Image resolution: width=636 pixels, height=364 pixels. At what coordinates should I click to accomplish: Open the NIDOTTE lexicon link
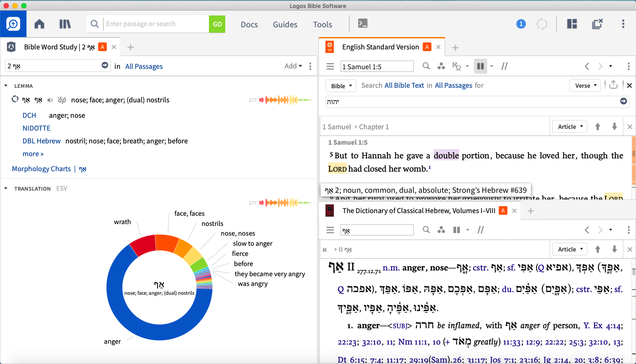[x=37, y=128]
